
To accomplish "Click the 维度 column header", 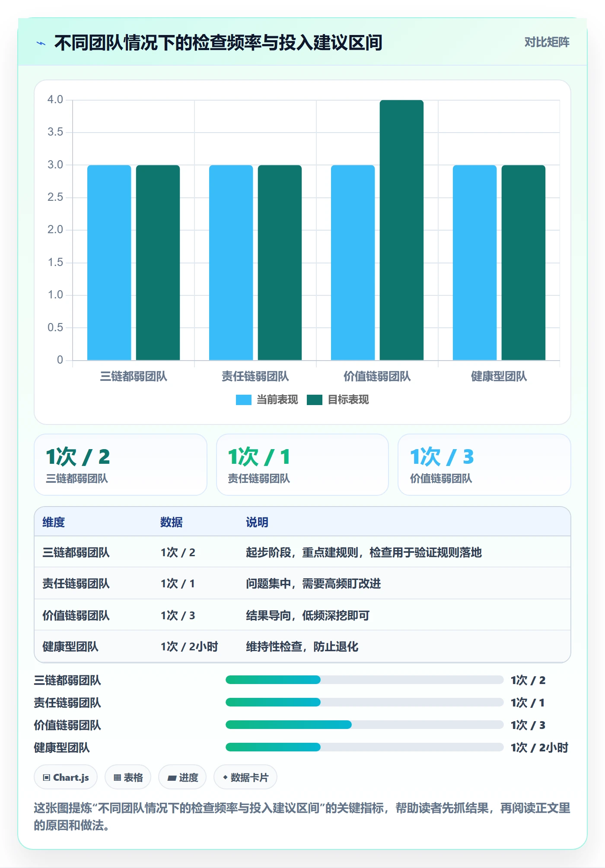I will click(54, 522).
